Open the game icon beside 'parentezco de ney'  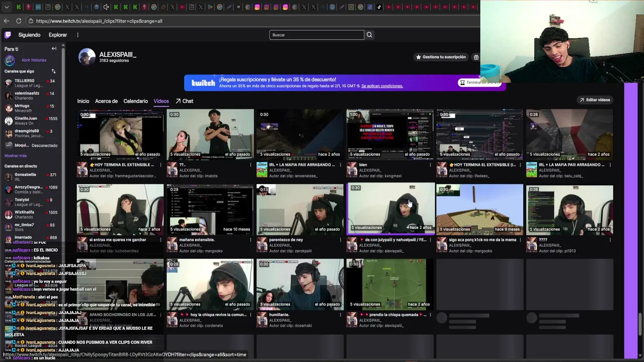(x=262, y=245)
